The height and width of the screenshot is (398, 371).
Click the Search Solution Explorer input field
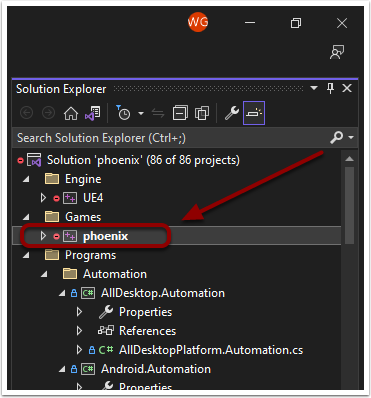click(x=170, y=138)
